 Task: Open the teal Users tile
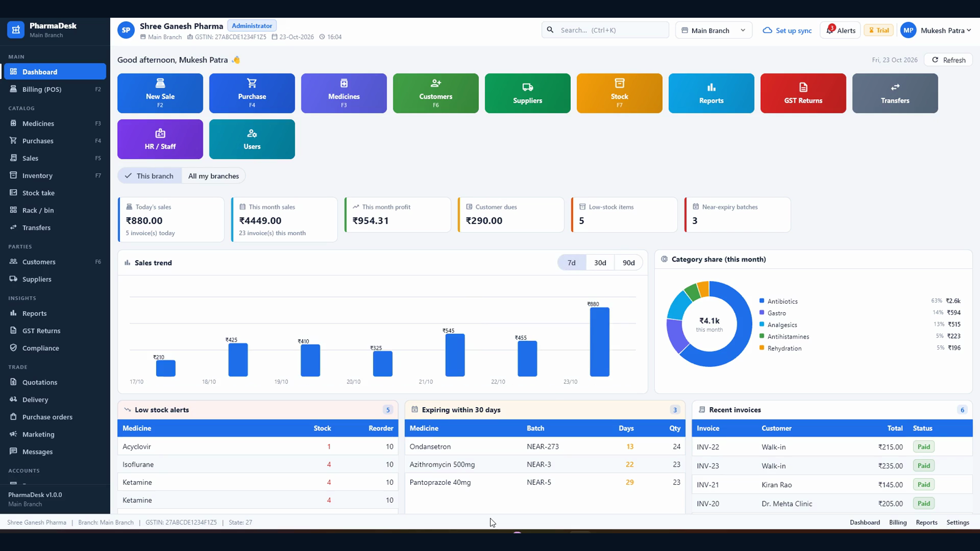pyautogui.click(x=252, y=139)
